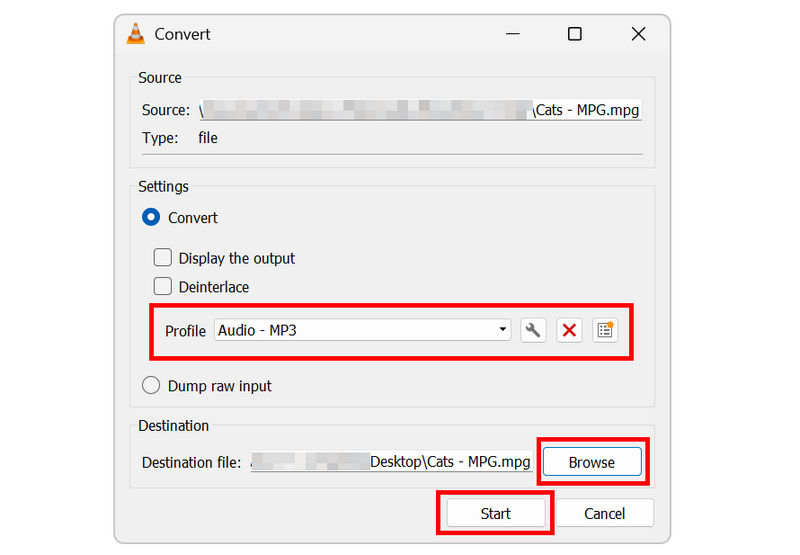Click the Source path field

[x=420, y=110]
